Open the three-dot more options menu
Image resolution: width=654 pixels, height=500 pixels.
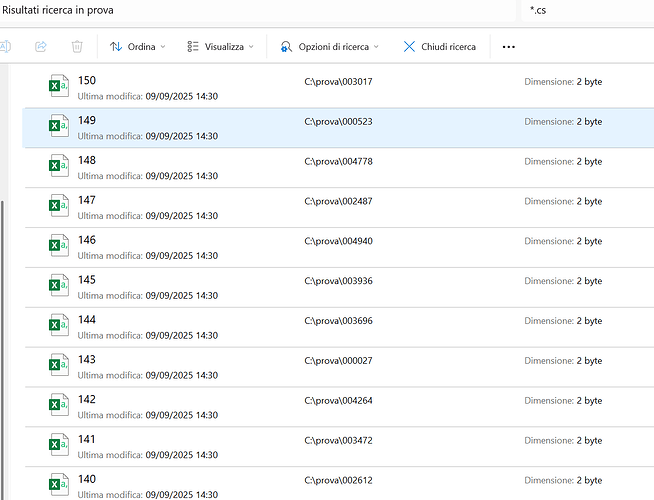[509, 46]
